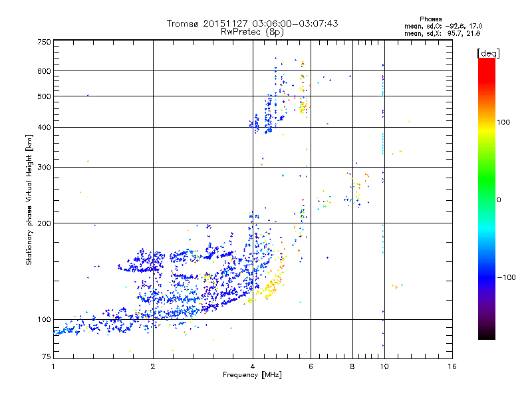This screenshot has width=532, height=399.
Task: Click the y-axis tick label '400'
Action: (x=44, y=128)
